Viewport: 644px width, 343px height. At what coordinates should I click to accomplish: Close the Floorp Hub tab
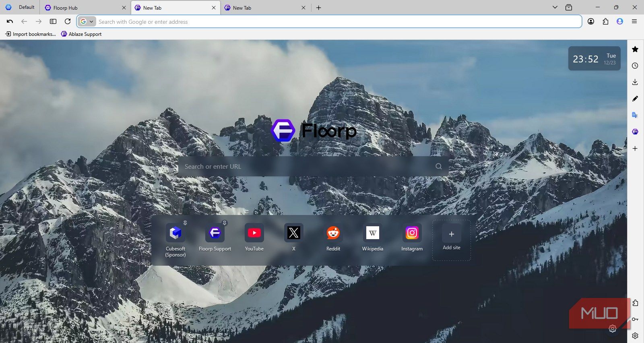click(124, 8)
